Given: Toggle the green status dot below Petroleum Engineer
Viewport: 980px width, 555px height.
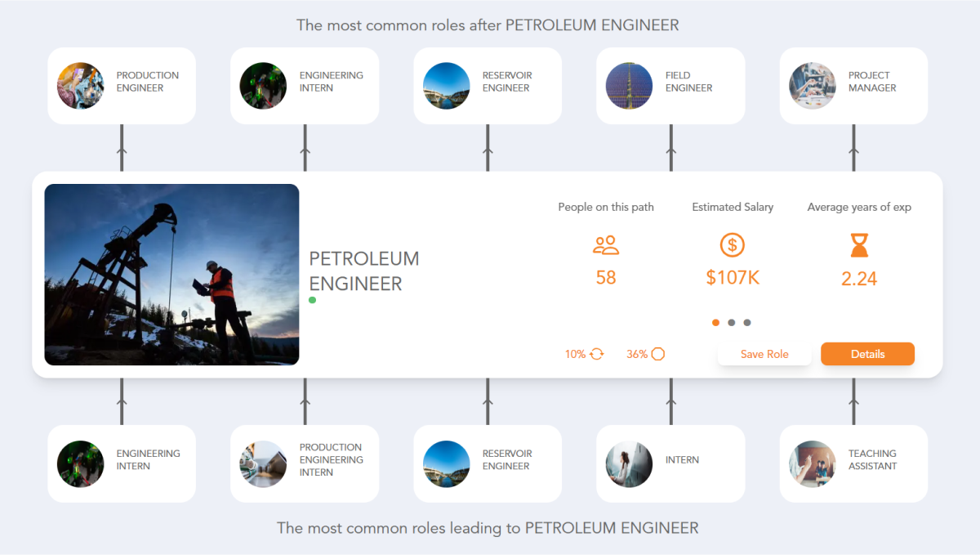Looking at the screenshot, I should click(x=312, y=300).
